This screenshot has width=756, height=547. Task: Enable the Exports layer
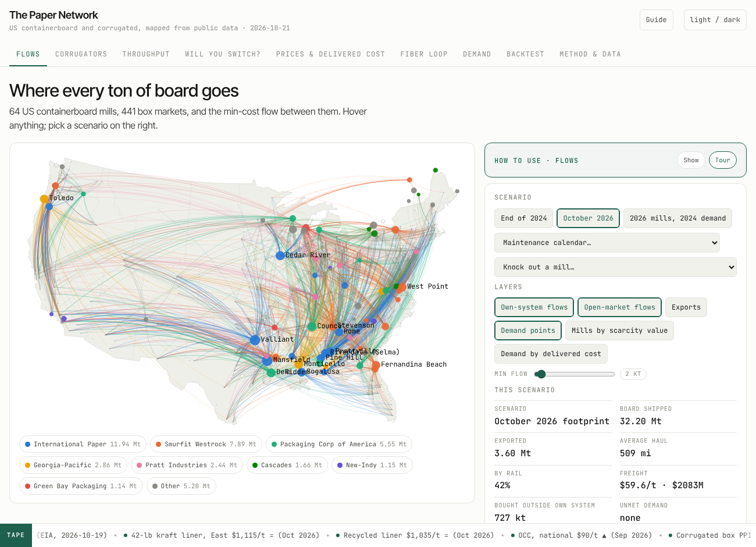pyautogui.click(x=686, y=307)
